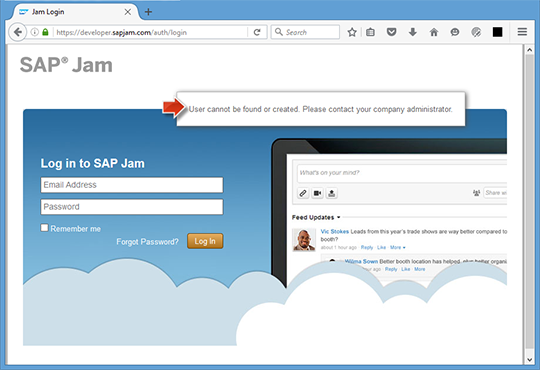The width and height of the screenshot is (540, 370).
Task: Click the round striped extension icon
Action: [x=476, y=32]
